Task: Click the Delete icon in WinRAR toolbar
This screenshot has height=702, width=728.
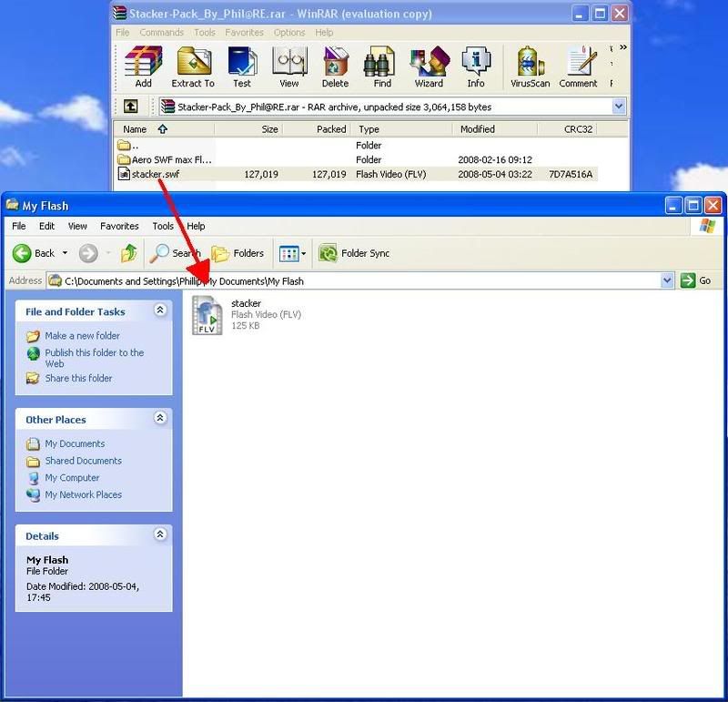Action: point(335,66)
